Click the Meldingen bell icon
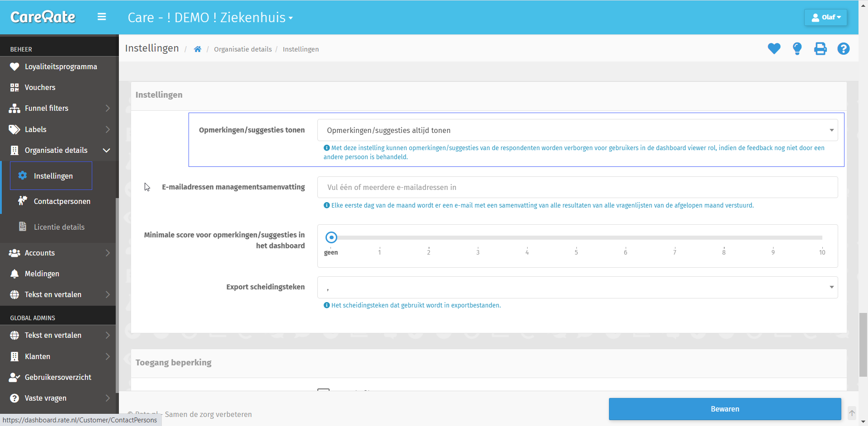The width and height of the screenshot is (868, 426). (x=14, y=274)
